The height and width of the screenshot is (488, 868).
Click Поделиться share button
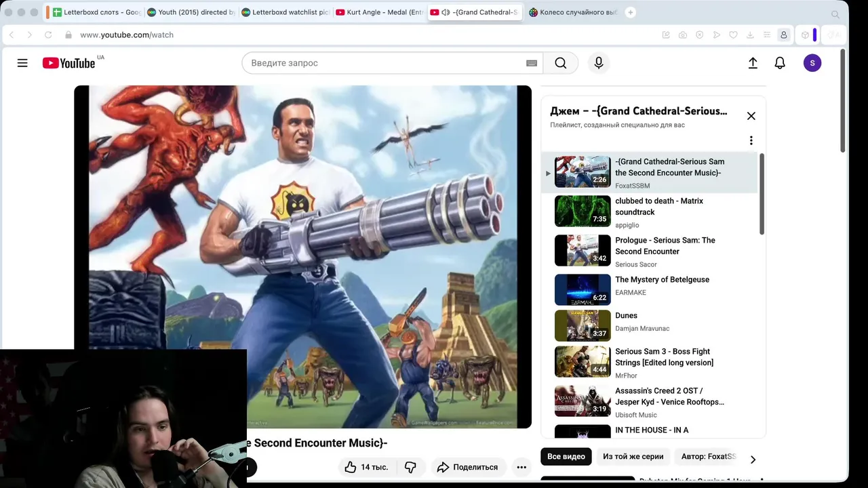tap(467, 467)
